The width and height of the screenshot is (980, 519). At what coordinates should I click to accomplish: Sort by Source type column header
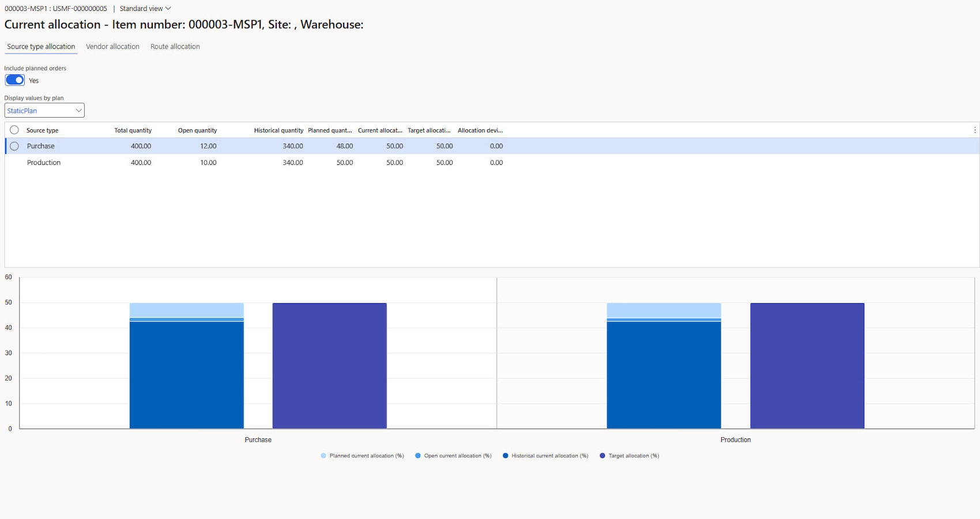coord(42,130)
